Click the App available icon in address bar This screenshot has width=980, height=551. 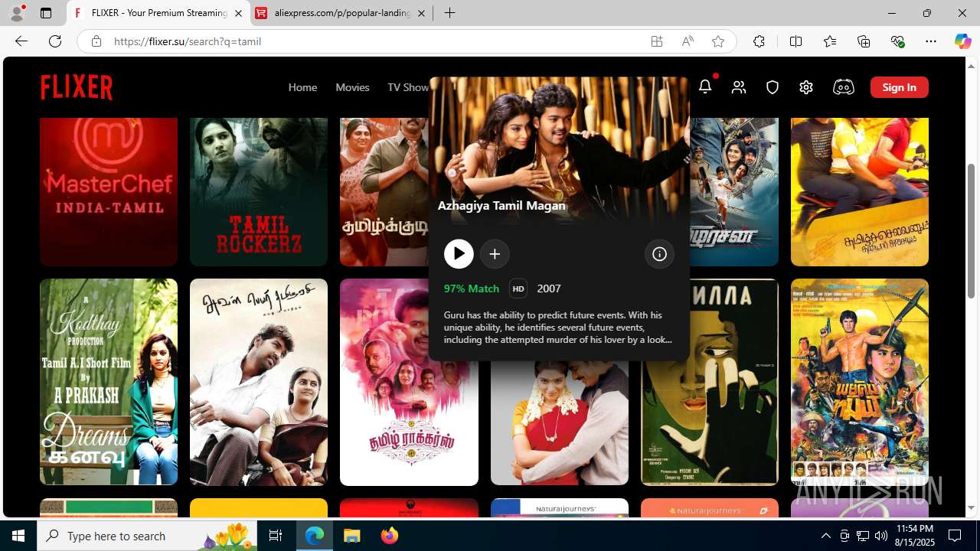(657, 41)
